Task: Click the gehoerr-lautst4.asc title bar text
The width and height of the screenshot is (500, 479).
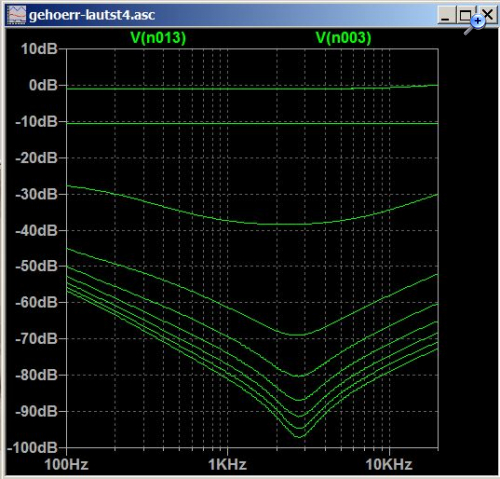Action: click(x=92, y=15)
